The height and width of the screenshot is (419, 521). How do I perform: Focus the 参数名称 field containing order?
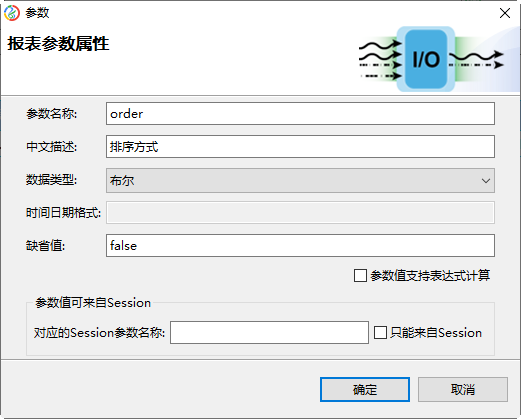coord(300,114)
